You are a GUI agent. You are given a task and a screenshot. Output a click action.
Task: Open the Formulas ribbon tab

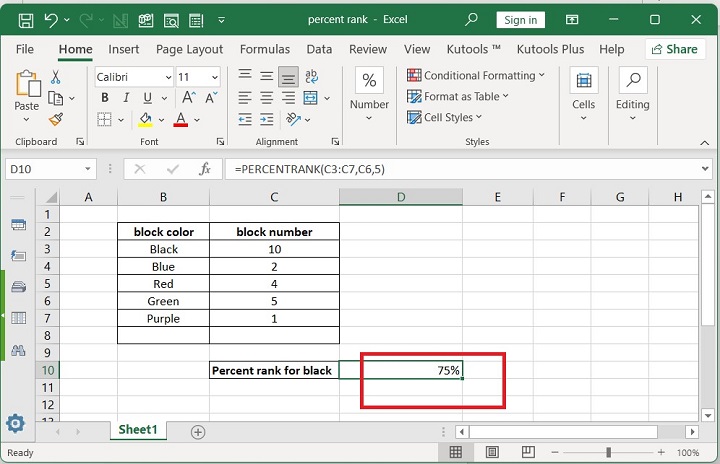[264, 49]
